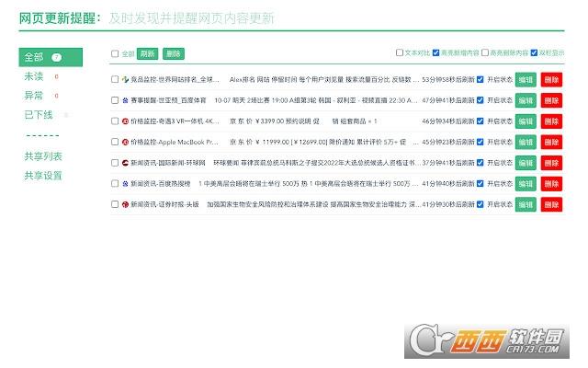Toggle 开启状态 for 证券时报-头版 row

(480, 204)
